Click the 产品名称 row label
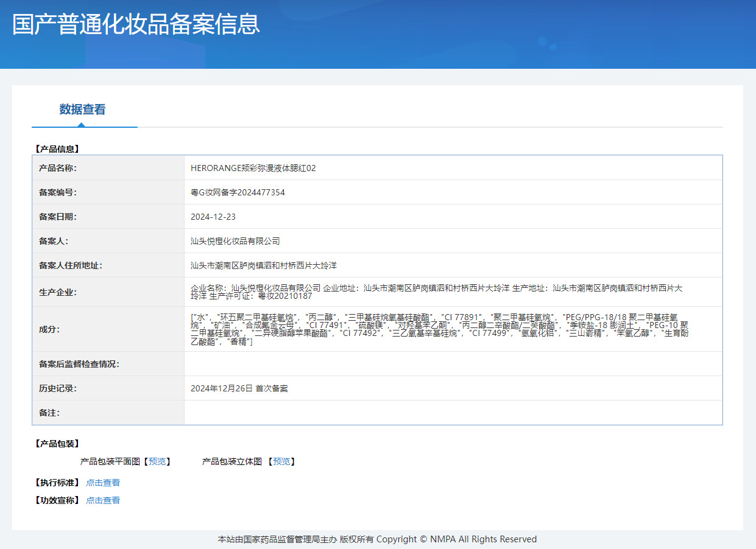Viewport: 756px width, 549px height. click(x=58, y=168)
